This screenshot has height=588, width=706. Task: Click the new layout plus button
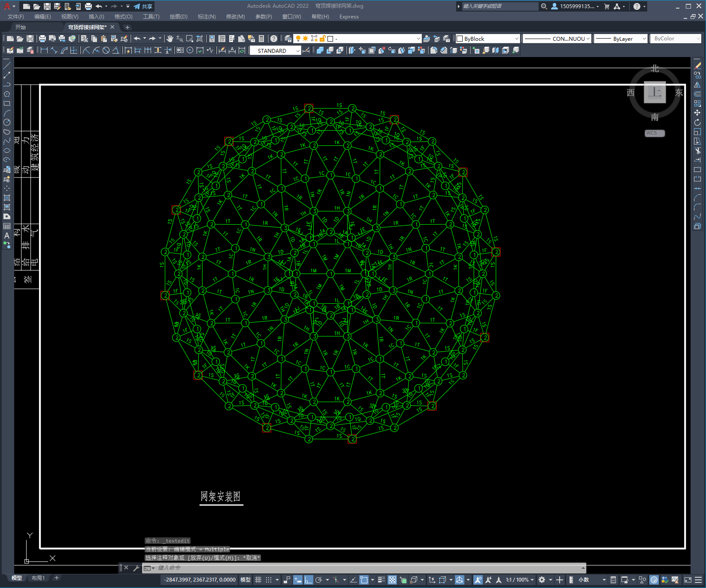click(56, 578)
